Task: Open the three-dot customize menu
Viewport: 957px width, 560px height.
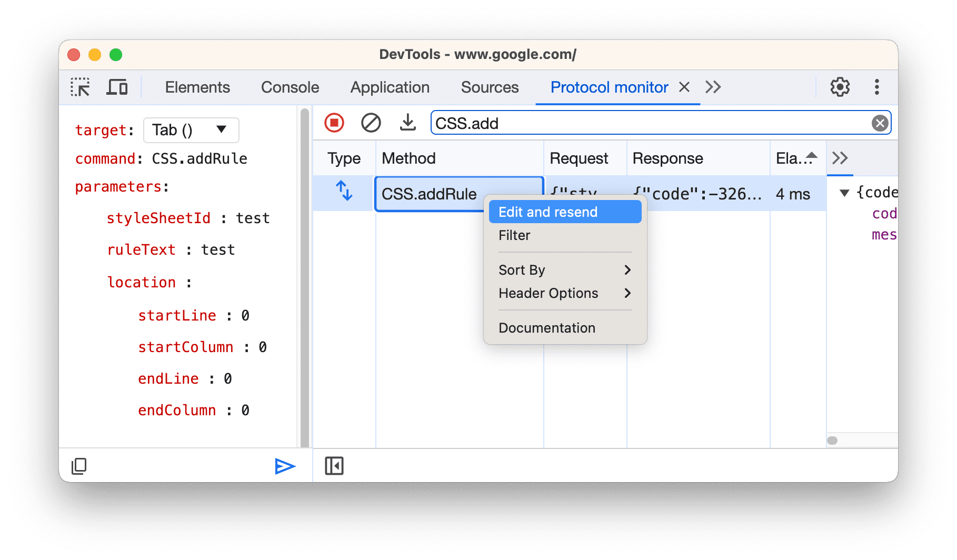Action: 876,87
